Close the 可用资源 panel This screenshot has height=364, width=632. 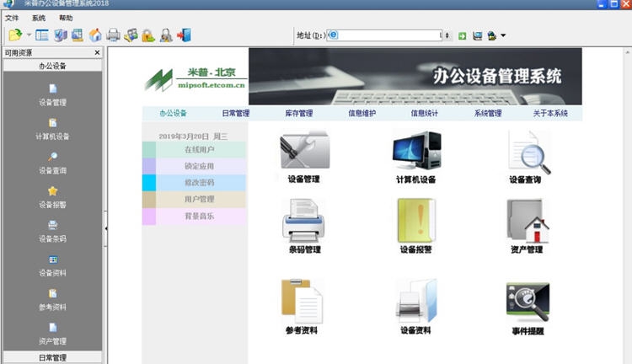pyautogui.click(x=97, y=52)
